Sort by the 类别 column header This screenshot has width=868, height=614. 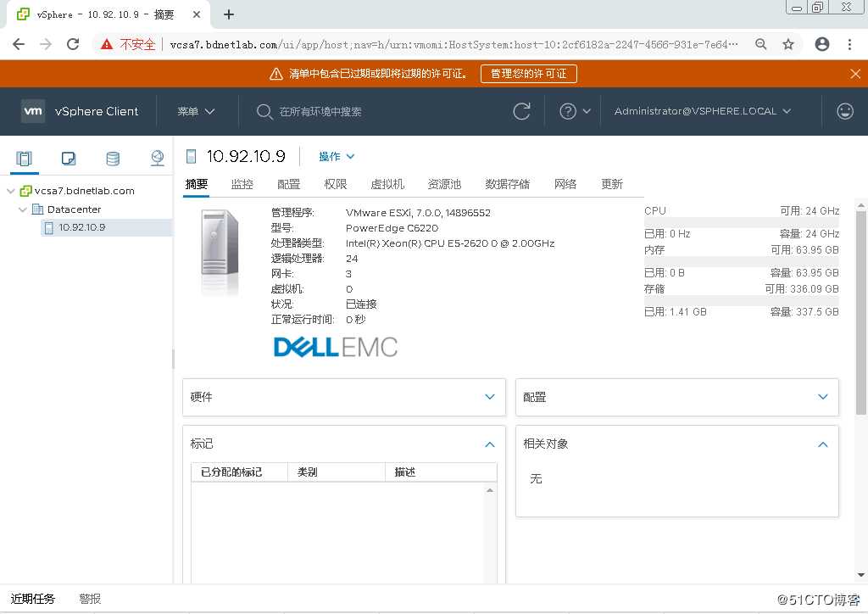coord(337,472)
